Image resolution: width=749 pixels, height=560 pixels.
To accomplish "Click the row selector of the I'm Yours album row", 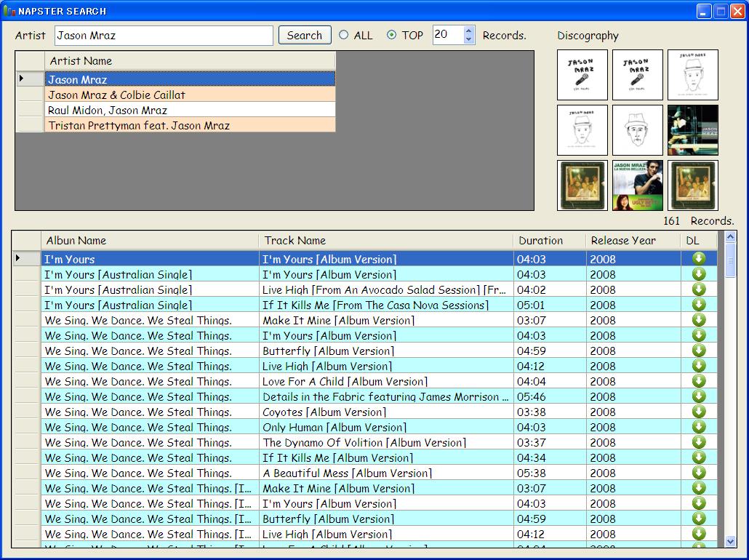I will pos(27,259).
